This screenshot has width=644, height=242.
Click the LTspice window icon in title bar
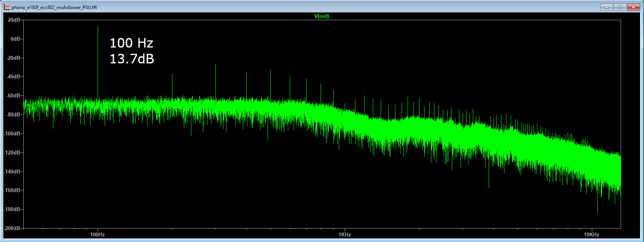tap(7, 7)
